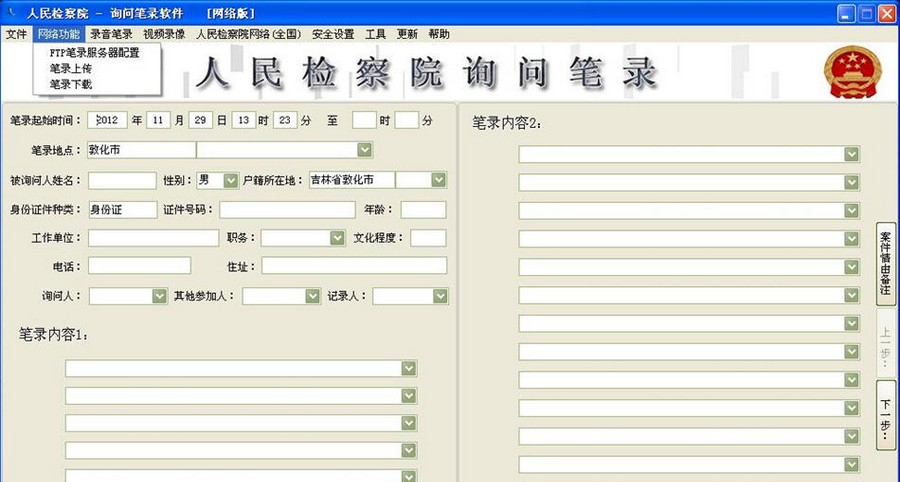Expand fifth 笔录内容2 combo box arrow
The image size is (900, 482).
tap(852, 267)
